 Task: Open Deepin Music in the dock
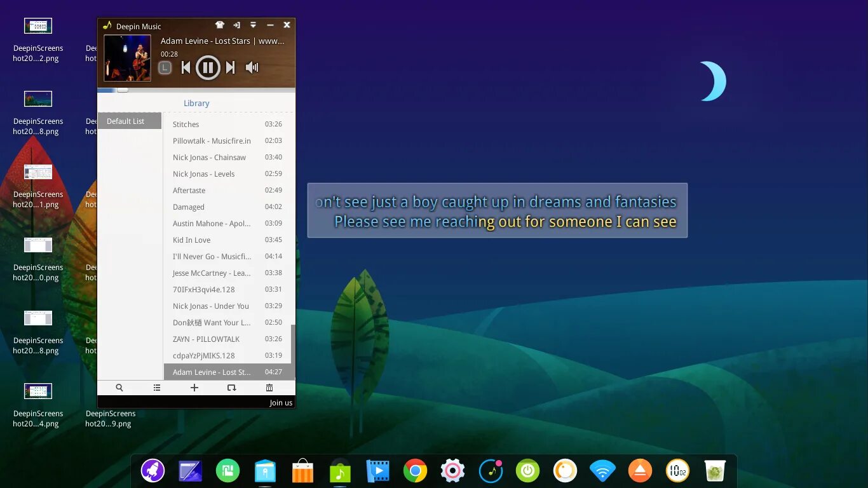point(340,471)
